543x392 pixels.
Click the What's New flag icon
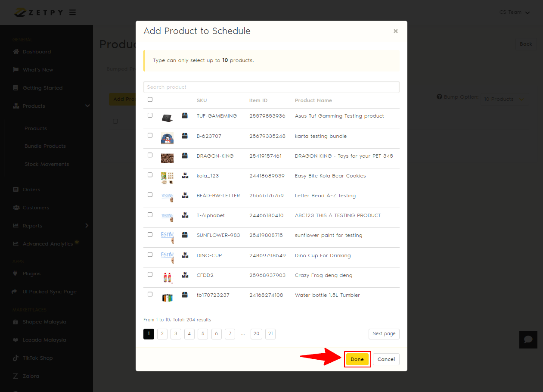click(16, 70)
